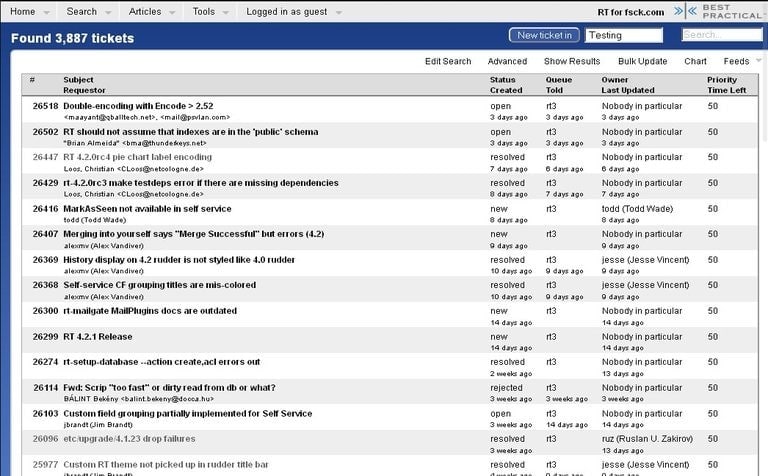Click ruz (Ruslan U. Zakirov) owner cell
The width and height of the screenshot is (768, 476).
point(647,439)
